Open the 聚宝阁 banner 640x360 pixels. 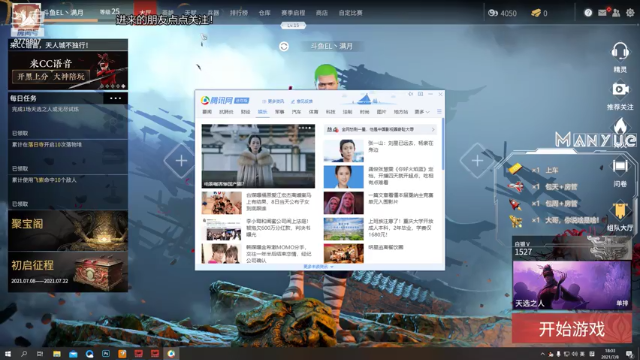(68, 231)
